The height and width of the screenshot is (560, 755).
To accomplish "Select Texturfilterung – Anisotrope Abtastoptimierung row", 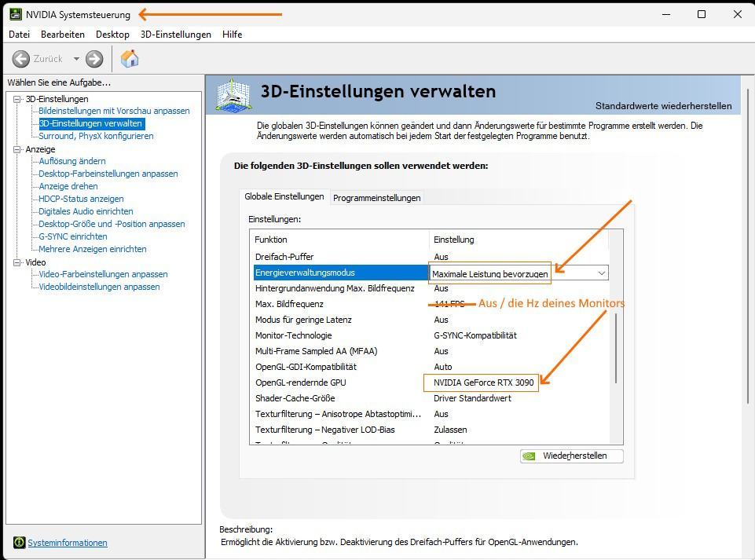I will (x=431, y=414).
